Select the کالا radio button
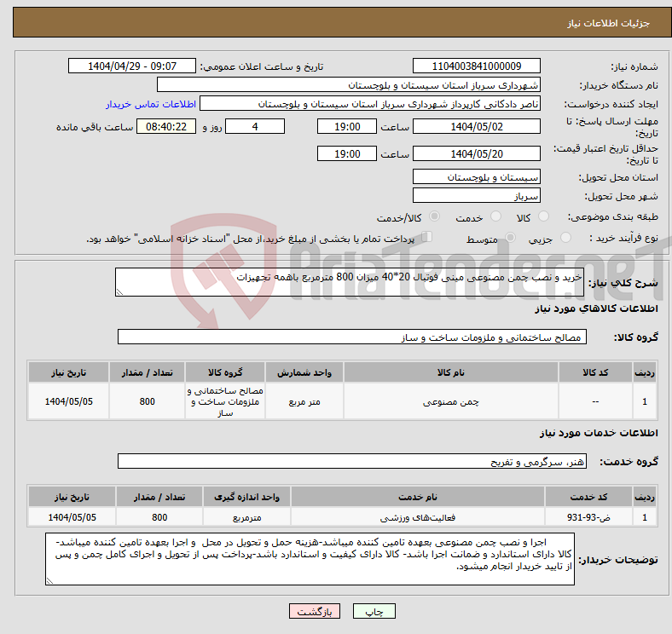Screen dimensions: 672x634 tap(543, 216)
